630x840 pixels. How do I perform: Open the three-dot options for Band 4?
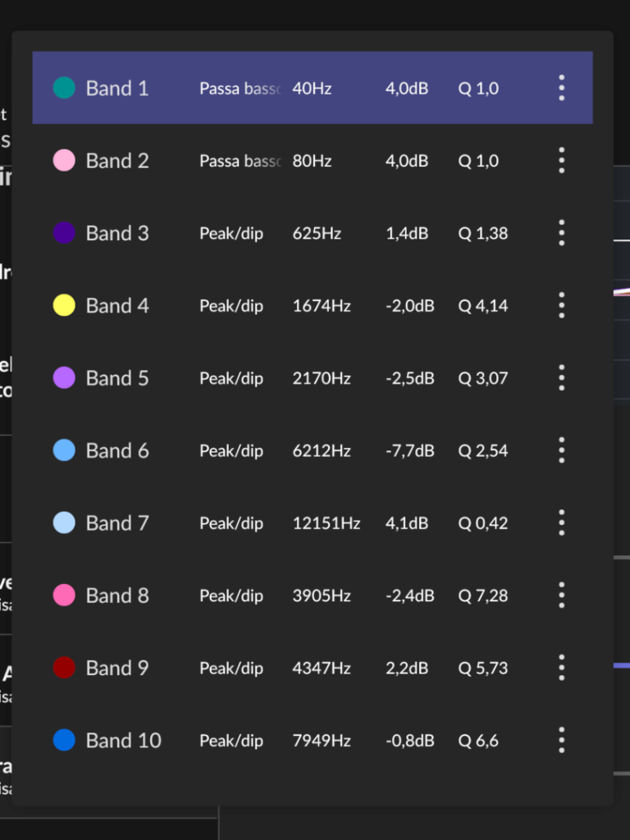click(x=561, y=305)
